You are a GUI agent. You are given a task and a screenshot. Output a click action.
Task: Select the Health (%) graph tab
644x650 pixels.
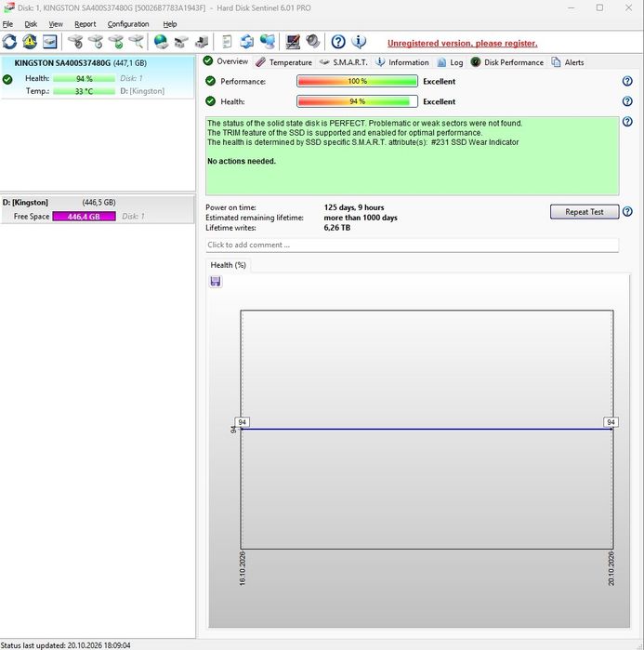point(229,265)
